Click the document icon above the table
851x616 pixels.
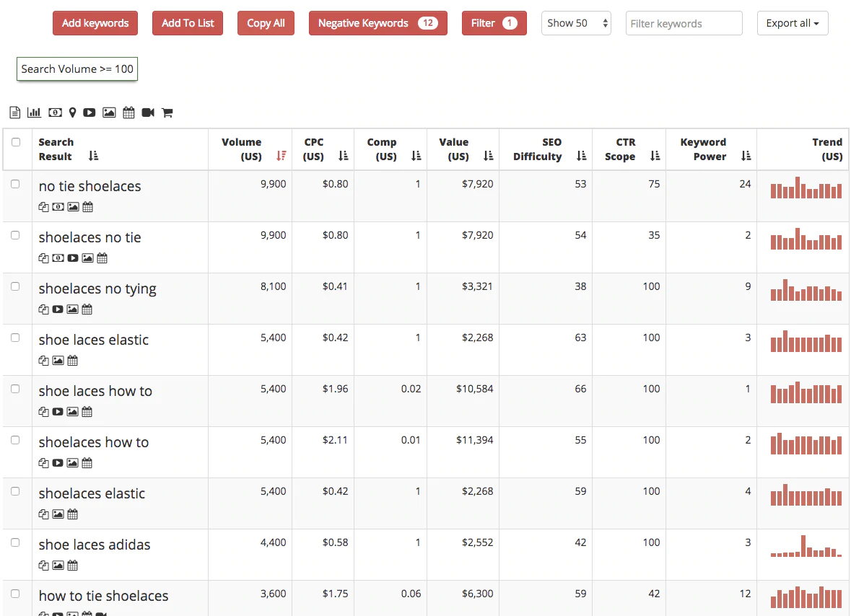tap(14, 113)
